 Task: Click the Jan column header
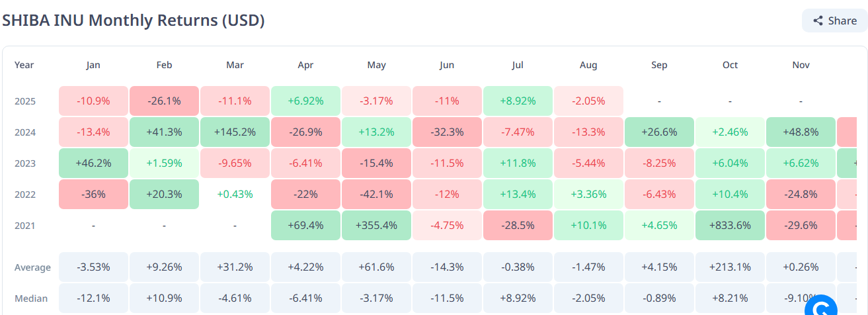coord(93,65)
